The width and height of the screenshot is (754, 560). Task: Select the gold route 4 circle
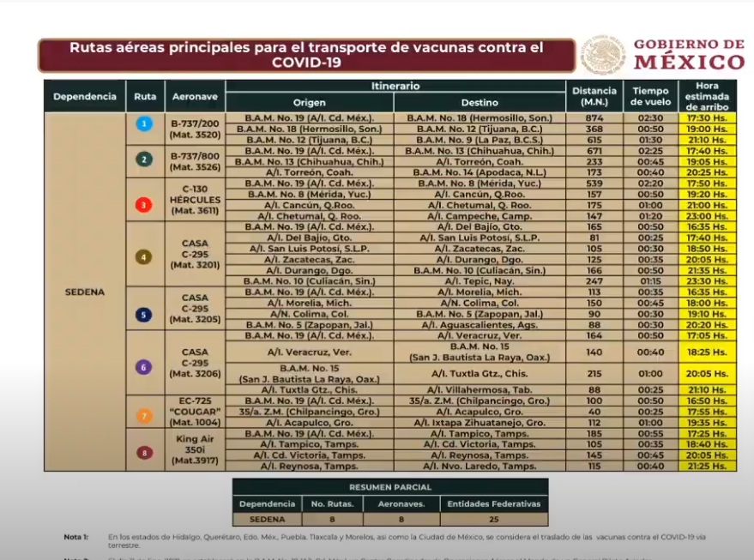click(145, 256)
